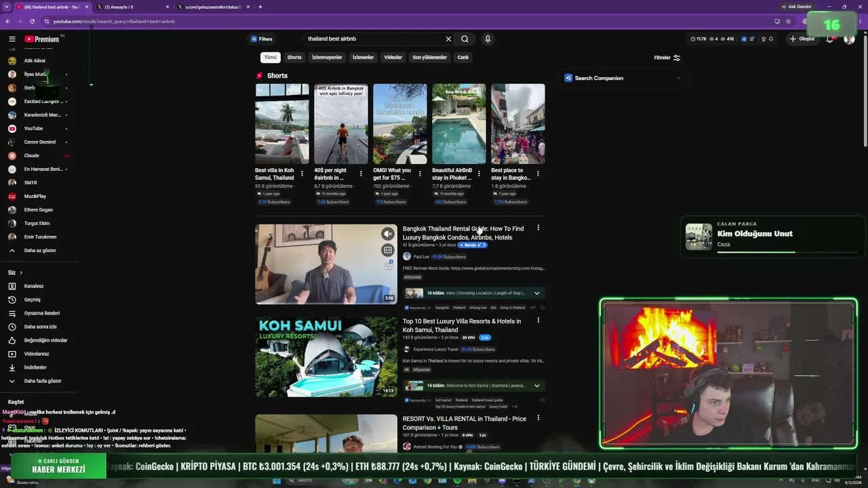Click in the YouTube search input field
Viewport: 868px width, 488px height.
(x=373, y=39)
